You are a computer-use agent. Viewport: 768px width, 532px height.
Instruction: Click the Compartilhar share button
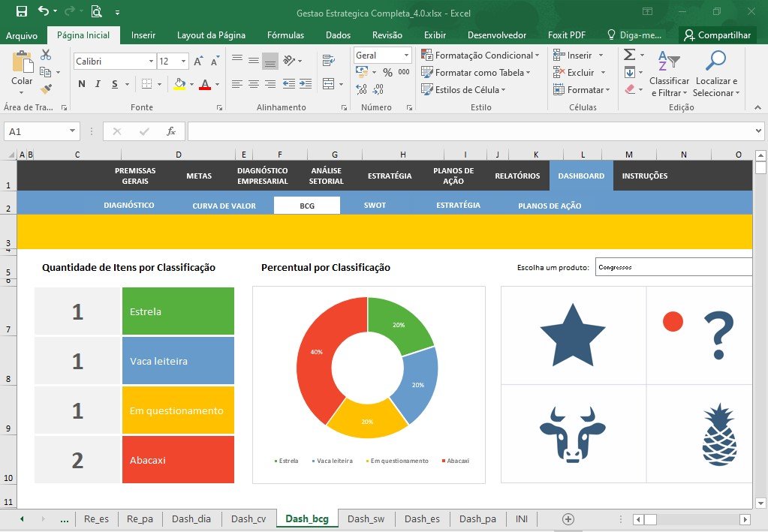[718, 35]
